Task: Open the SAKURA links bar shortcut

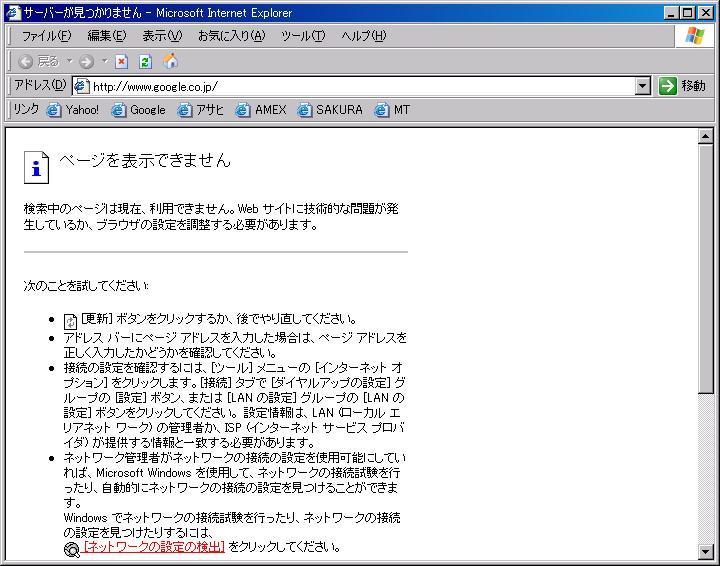Action: pyautogui.click(x=330, y=110)
